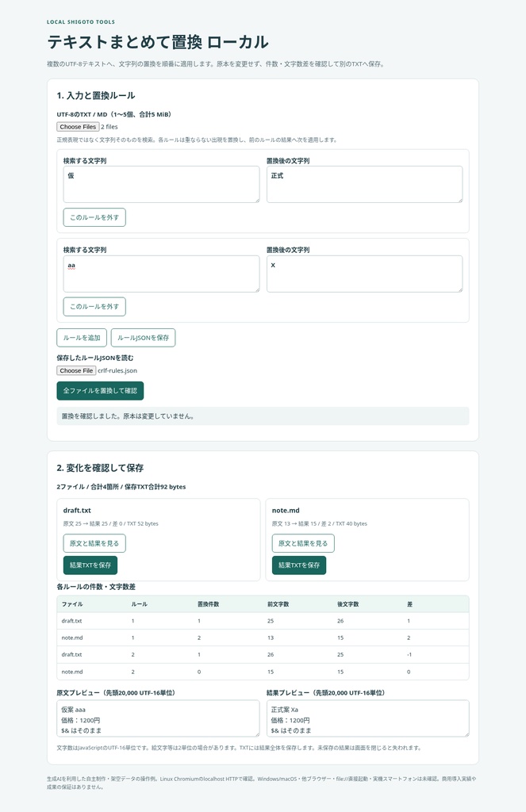Click the heading 2. 変化を確認して保存

pyautogui.click(x=100, y=468)
